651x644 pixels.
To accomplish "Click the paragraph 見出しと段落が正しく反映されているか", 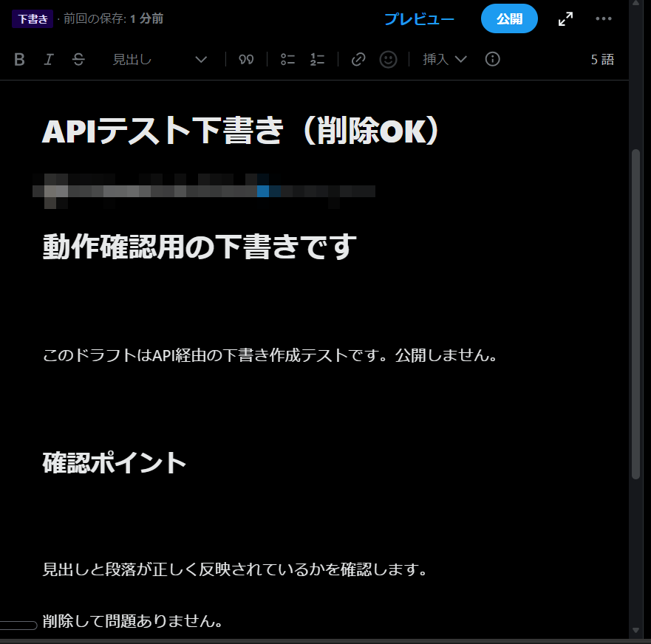I will coord(235,569).
